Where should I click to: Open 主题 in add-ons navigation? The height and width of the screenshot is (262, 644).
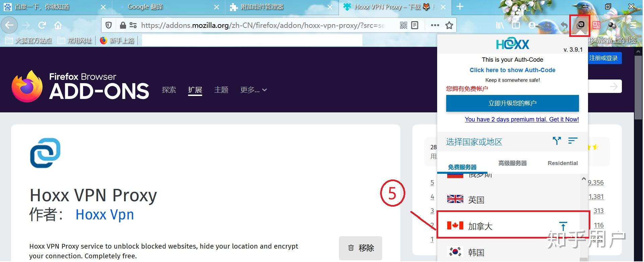point(221,90)
